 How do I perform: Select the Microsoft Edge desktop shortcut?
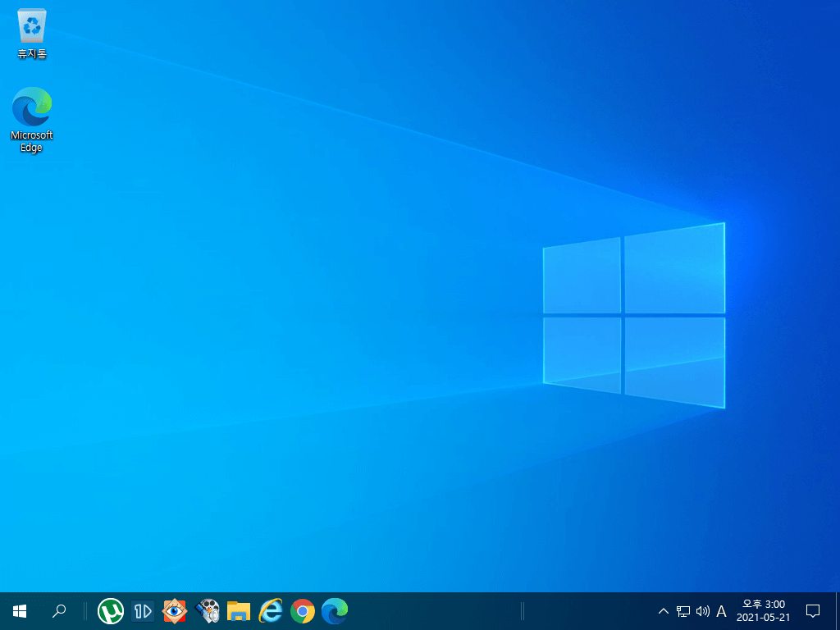coord(32,120)
